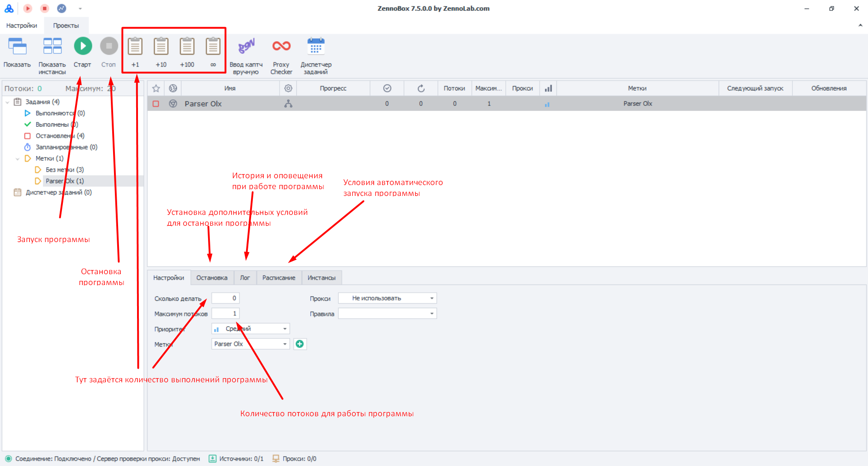The image size is (868, 466).
Task: Select Выполняются (0) in the tree
Action: [x=60, y=113]
